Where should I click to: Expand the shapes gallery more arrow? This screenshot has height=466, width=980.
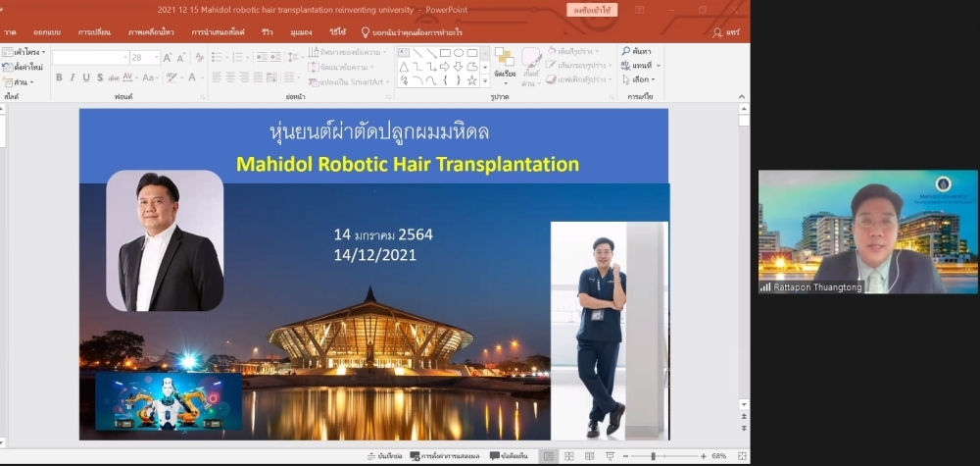click(484, 80)
